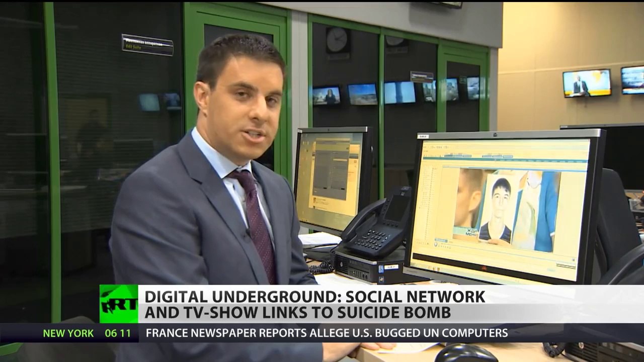The width and height of the screenshot is (644, 362).
Task: Click the "NEW YORK" city label
Action: (x=68, y=333)
